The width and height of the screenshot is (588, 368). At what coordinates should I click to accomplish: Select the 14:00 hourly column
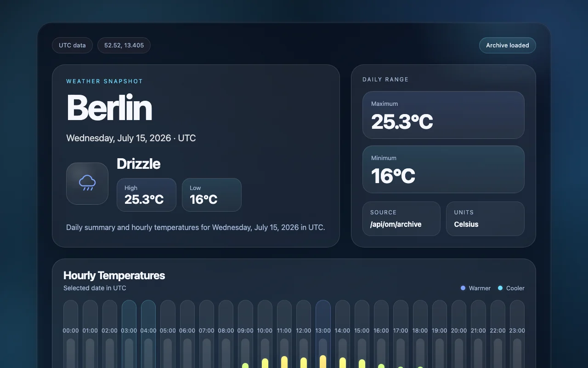[x=343, y=334]
